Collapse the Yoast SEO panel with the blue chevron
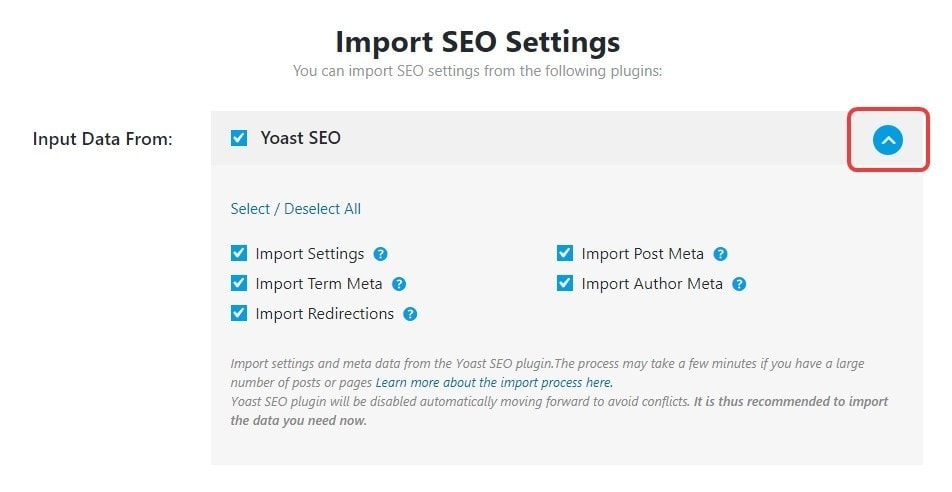The image size is (952, 492). pyautogui.click(x=888, y=140)
